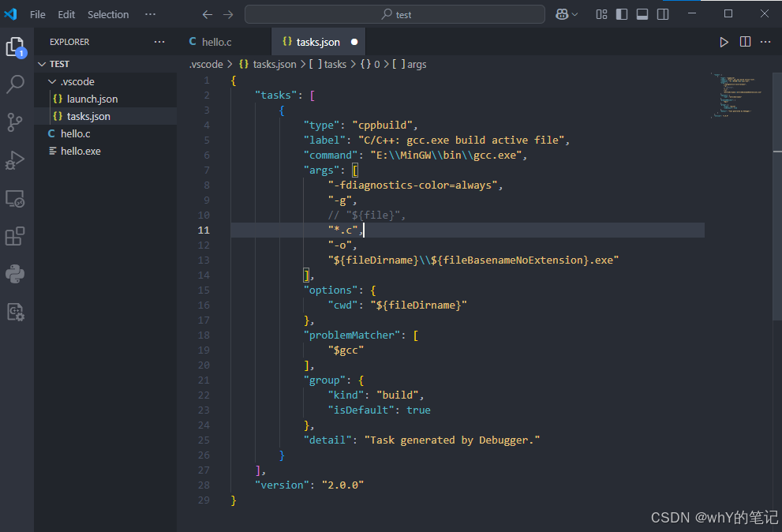The image size is (782, 532).
Task: Click the VS Code logo icon
Action: coord(10,14)
